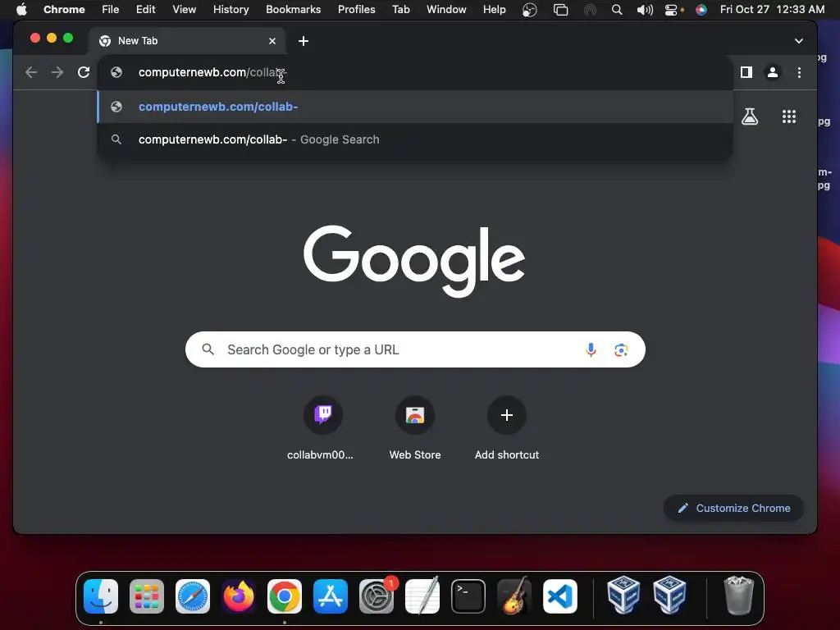
Task: Open screen mirroring icon in menu bar
Action: [561, 10]
